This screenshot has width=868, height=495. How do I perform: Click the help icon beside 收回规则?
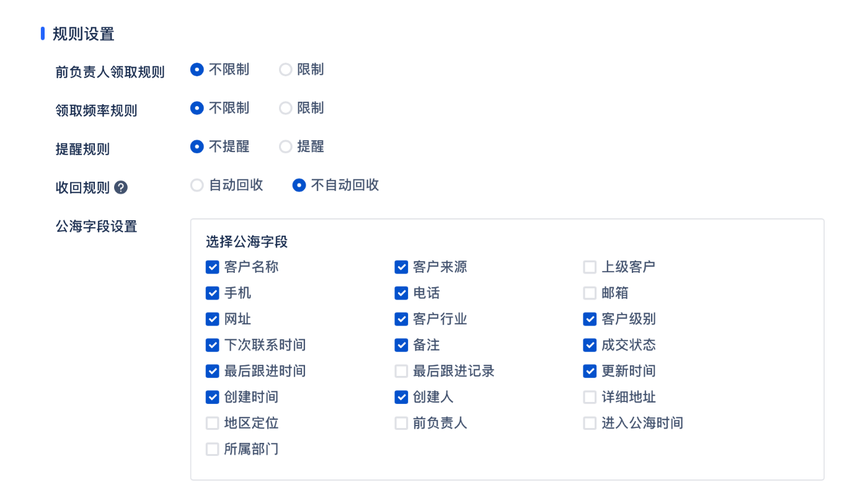click(121, 187)
